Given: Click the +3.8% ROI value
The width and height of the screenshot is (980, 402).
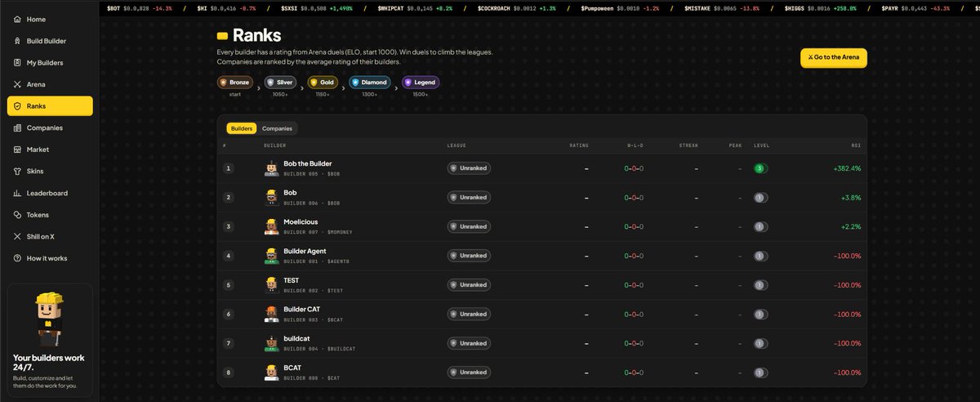Looking at the screenshot, I should (x=850, y=198).
